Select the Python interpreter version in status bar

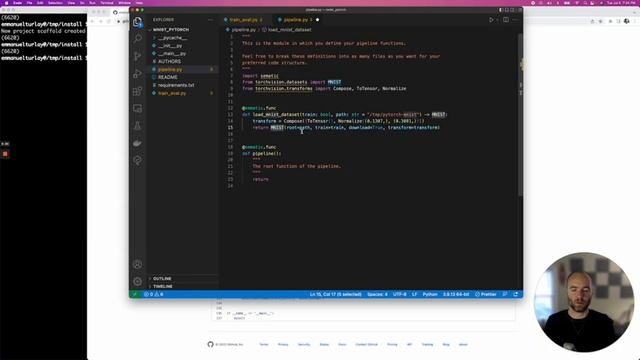456,294
